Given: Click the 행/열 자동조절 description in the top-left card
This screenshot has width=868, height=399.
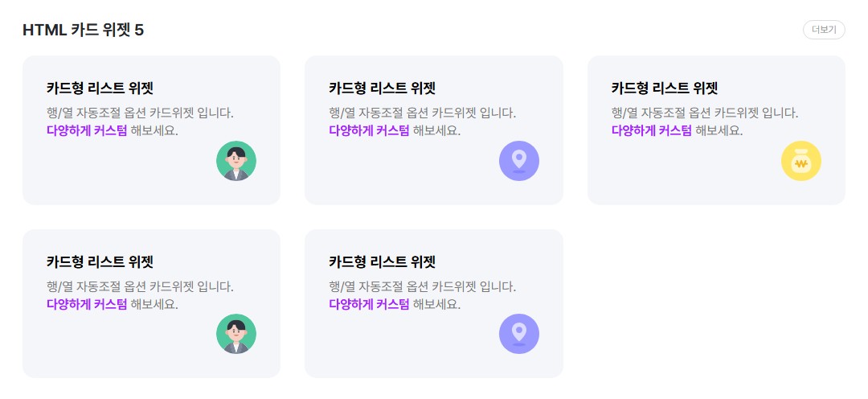Looking at the screenshot, I should (x=140, y=113).
